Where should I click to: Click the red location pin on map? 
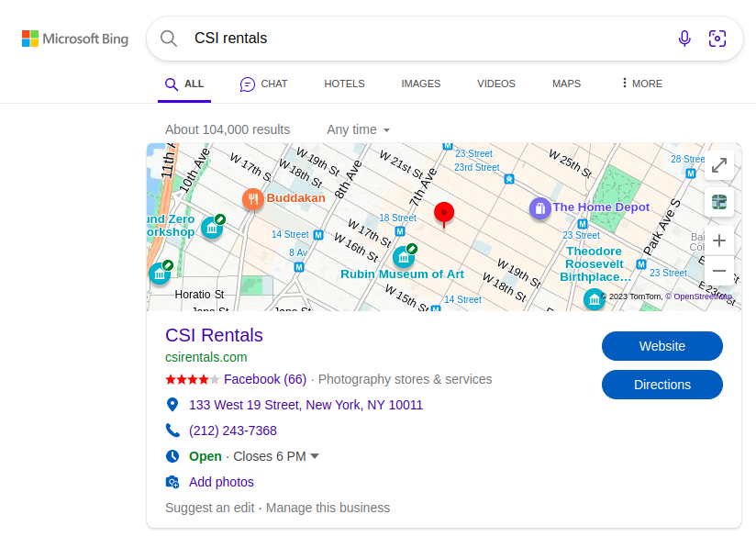click(443, 214)
